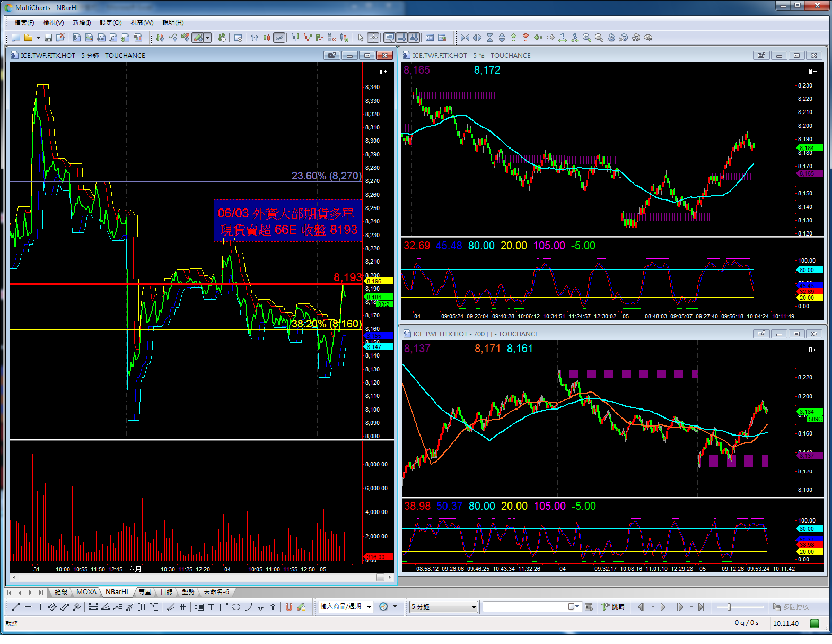The image size is (832, 644).
Task: Select the text T drawing tool
Action: point(211,607)
